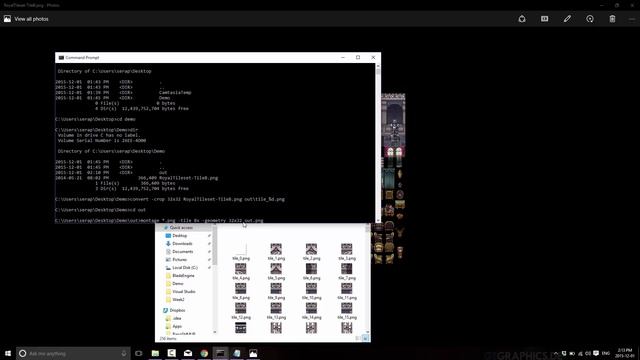This screenshot has height=360, width=640.
Task: Open Local Disk (C:) in sidebar
Action: click(x=185, y=268)
